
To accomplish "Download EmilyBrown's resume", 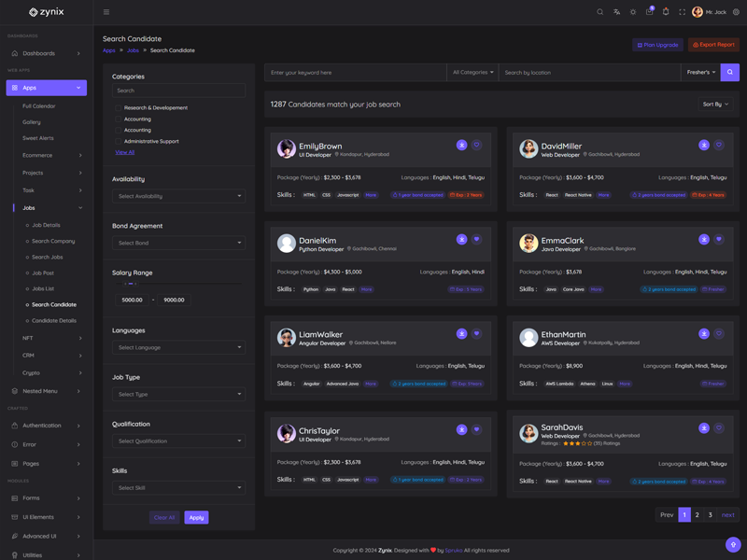I will click(461, 146).
